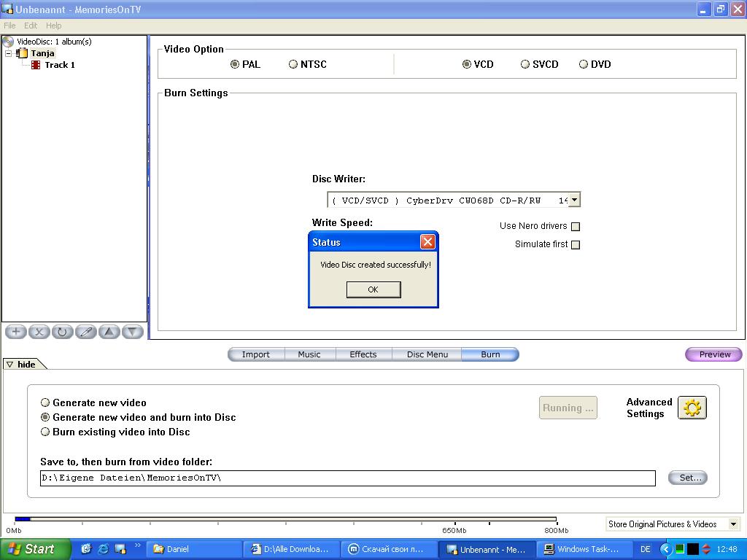Expand quick launch overflow chevron

coord(138,545)
